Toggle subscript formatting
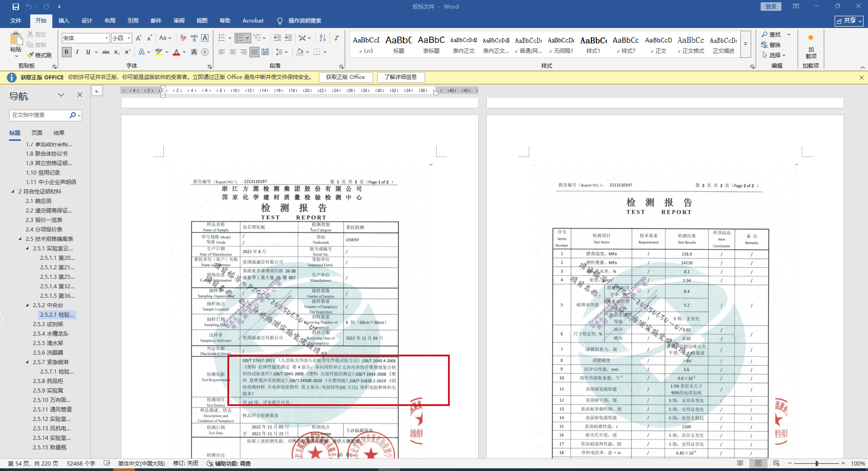The height and width of the screenshot is (471, 868). (117, 52)
